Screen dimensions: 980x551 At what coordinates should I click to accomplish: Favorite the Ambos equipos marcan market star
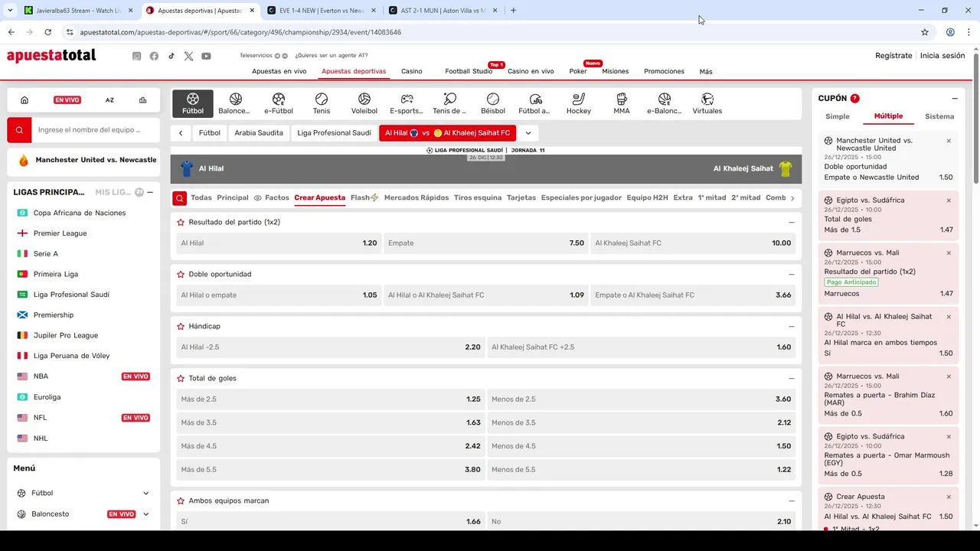[x=181, y=500]
